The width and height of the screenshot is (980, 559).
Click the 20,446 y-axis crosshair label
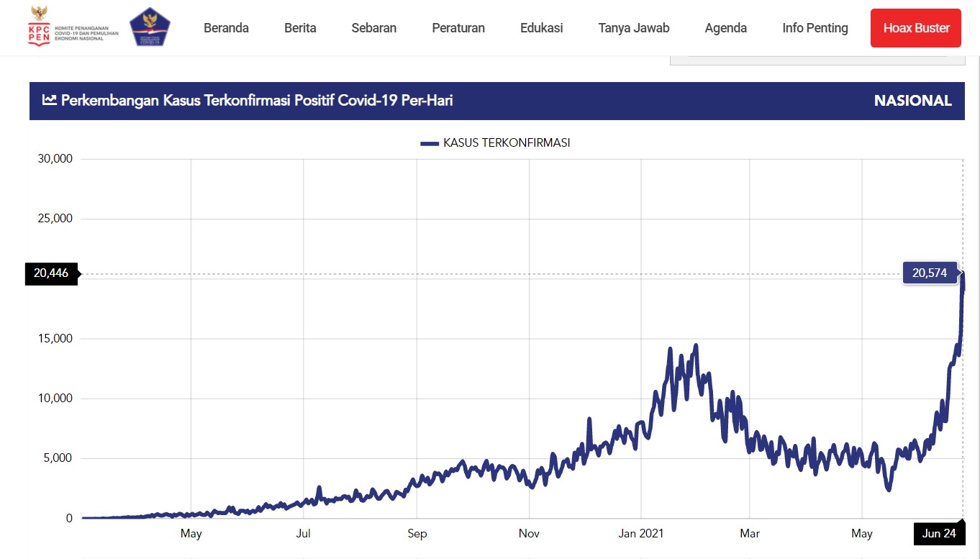[51, 273]
